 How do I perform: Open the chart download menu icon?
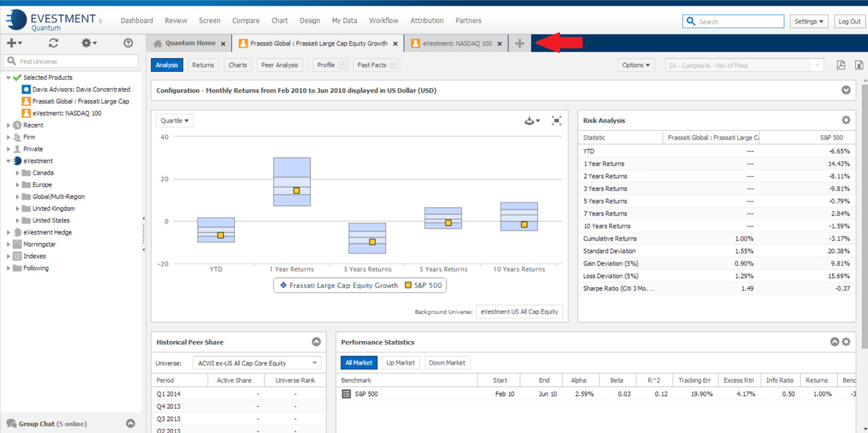point(532,121)
